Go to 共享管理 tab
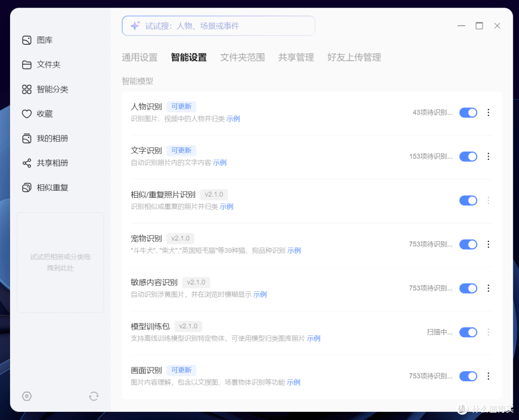Image resolution: width=519 pixels, height=420 pixels. tap(296, 57)
